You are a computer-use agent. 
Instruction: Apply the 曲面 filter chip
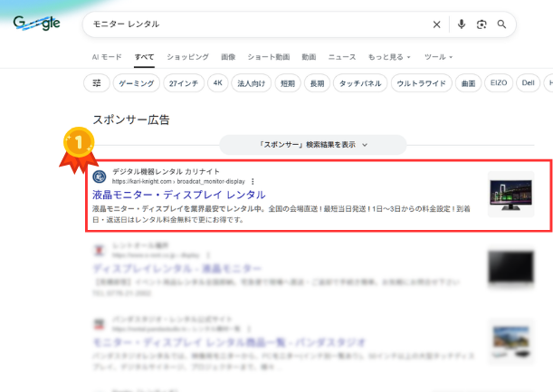[468, 83]
